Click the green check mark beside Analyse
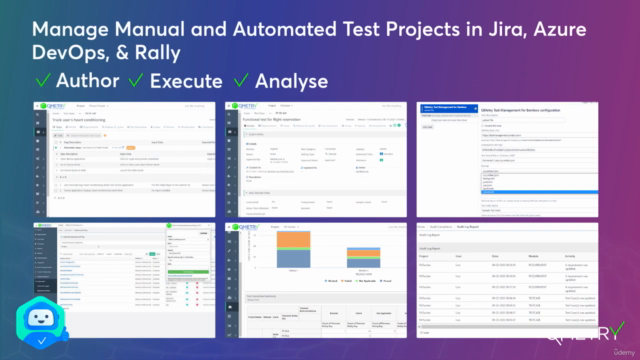This screenshot has width=640, height=360. pyautogui.click(x=241, y=80)
